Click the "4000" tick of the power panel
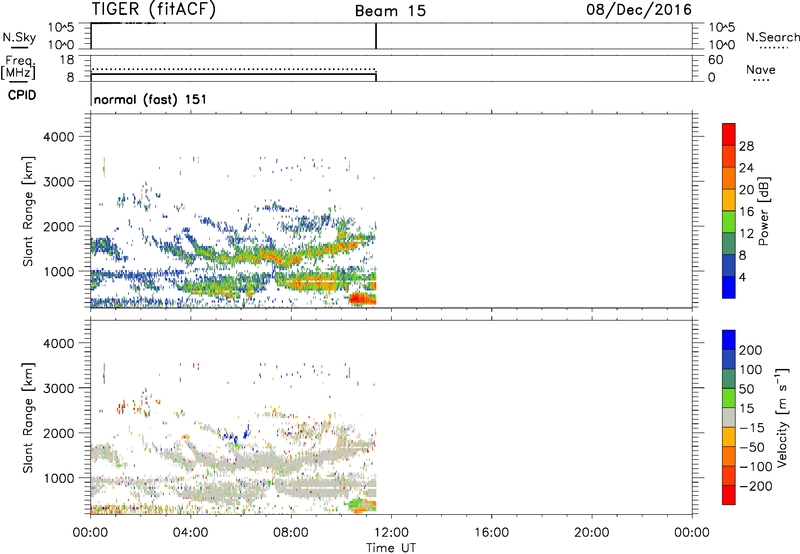 [x=59, y=137]
